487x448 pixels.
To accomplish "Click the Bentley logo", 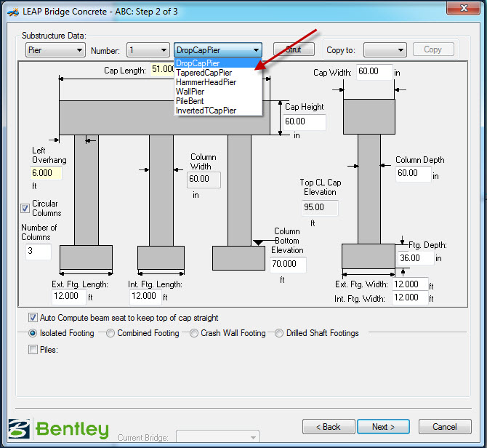I will pos(58,429).
